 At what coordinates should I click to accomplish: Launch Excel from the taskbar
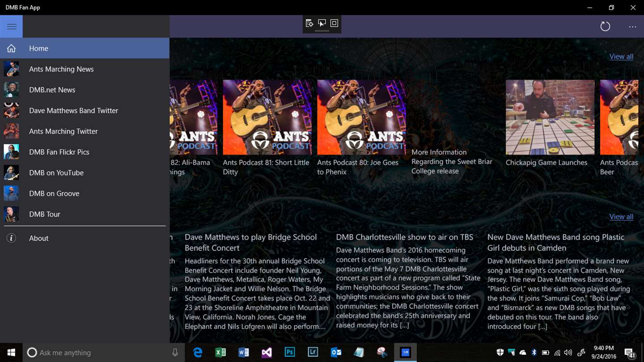[x=220, y=353]
